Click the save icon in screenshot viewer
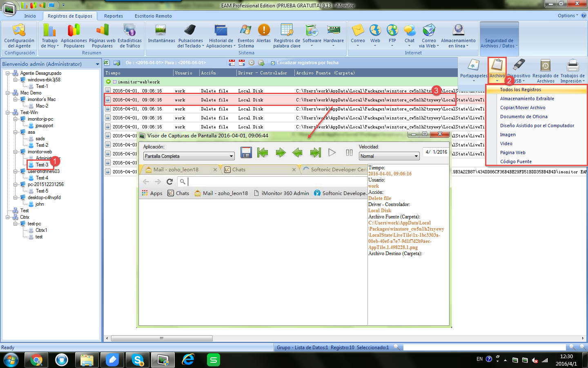The image size is (588, 368). 246,153
